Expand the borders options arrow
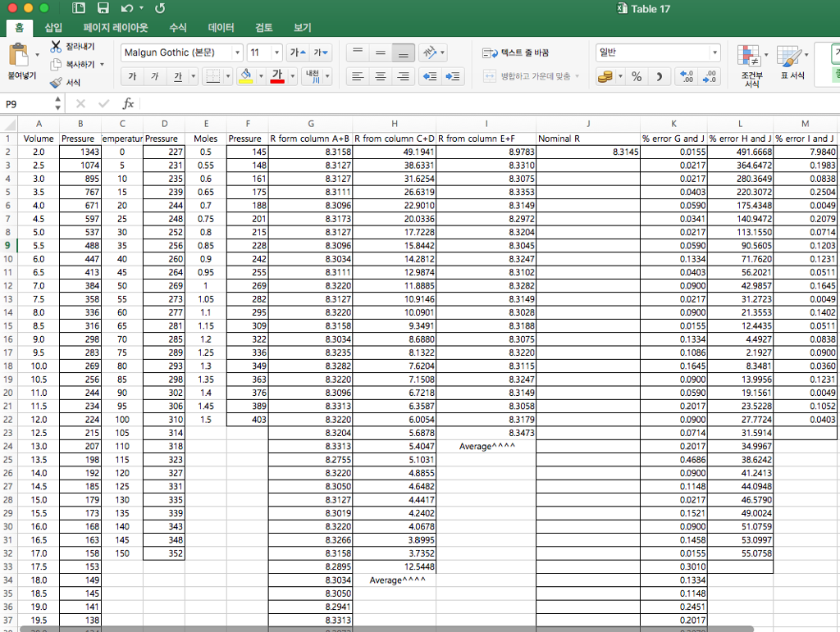Screen dimensions: 840x632 point(228,76)
